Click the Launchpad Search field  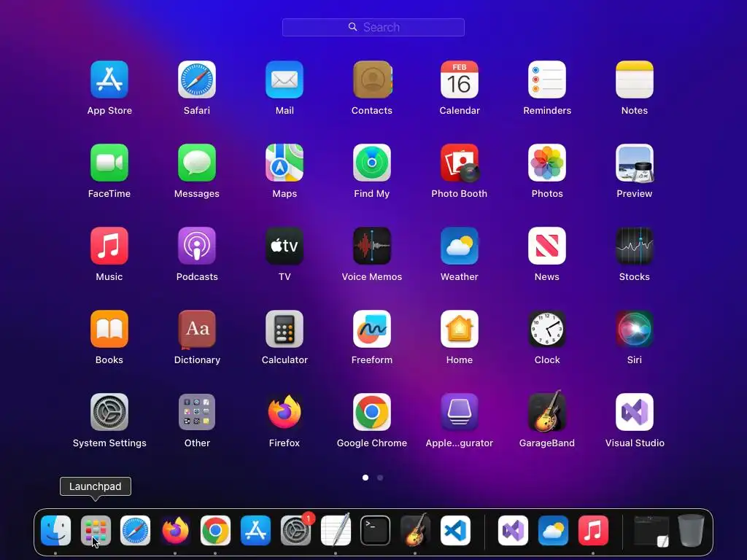373,27
